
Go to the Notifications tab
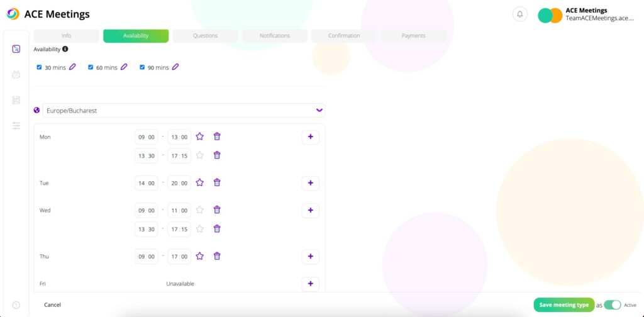click(274, 36)
